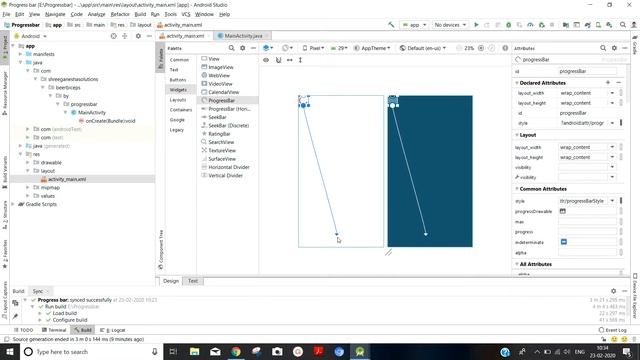Open the Refactor menu
The width and height of the screenshot is (640, 360).
(x=120, y=14)
